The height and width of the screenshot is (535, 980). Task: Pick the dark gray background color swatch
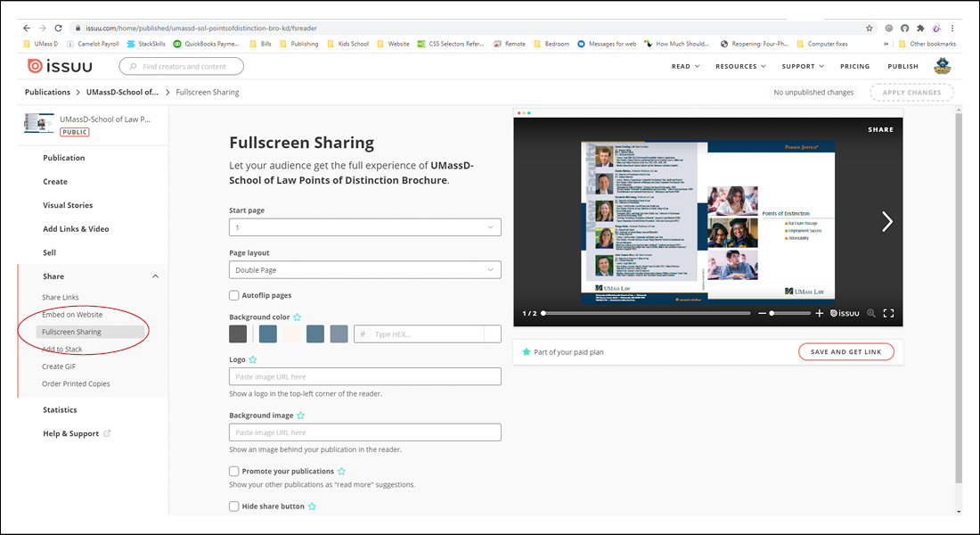coord(238,333)
